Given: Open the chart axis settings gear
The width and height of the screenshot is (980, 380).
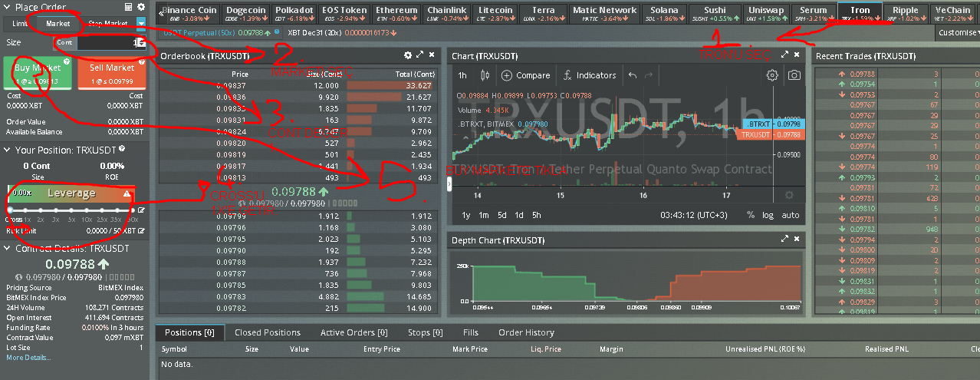Looking at the screenshot, I should coord(790,196).
